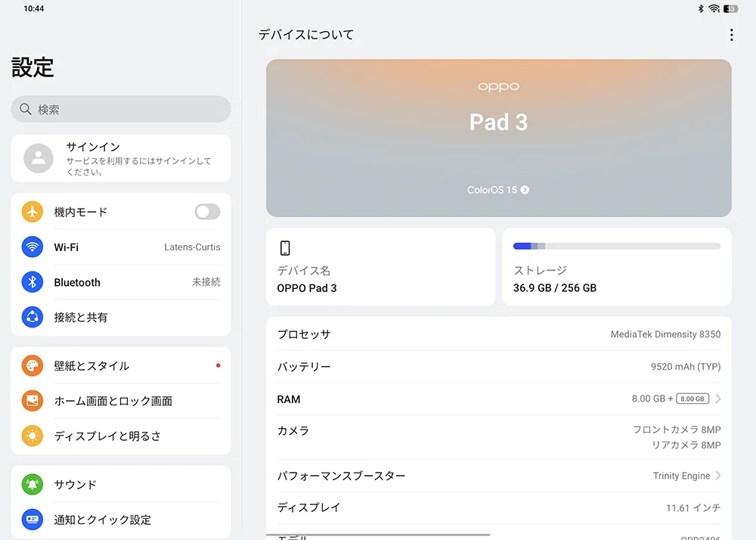
Task: Click the デバイスについて page title
Action: click(x=306, y=35)
